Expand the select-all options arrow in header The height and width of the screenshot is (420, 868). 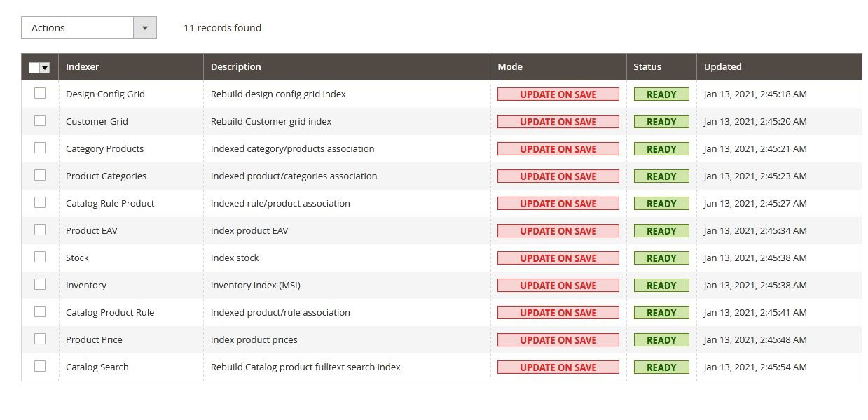pyautogui.click(x=46, y=68)
